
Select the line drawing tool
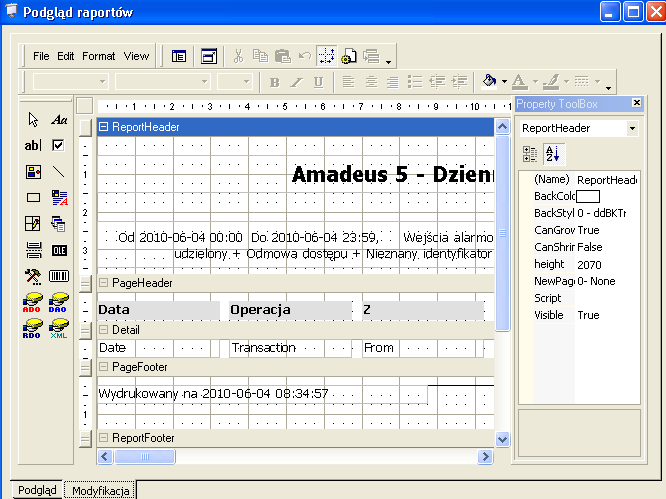point(59,172)
